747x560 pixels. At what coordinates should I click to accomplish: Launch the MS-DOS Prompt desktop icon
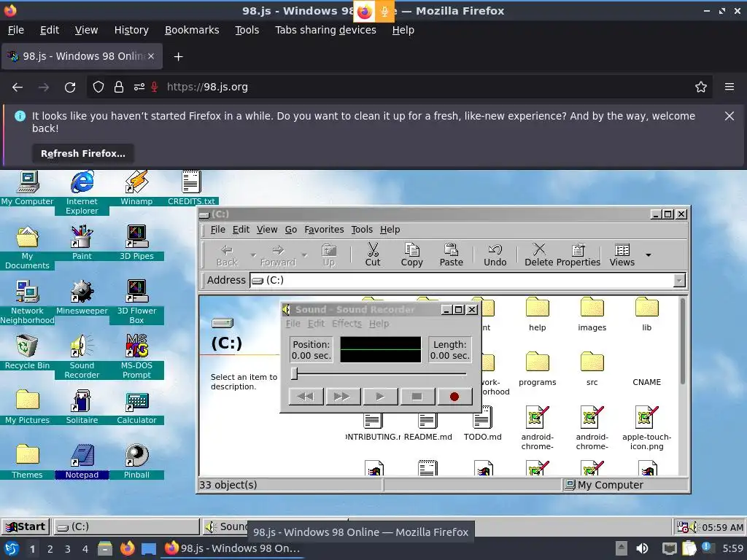click(x=136, y=357)
